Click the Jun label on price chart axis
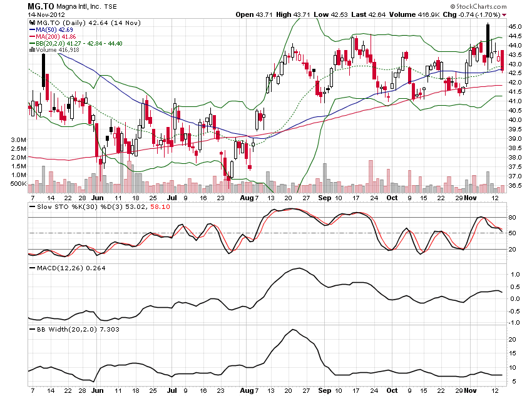Viewport: 532px width, 396px height. (98, 198)
